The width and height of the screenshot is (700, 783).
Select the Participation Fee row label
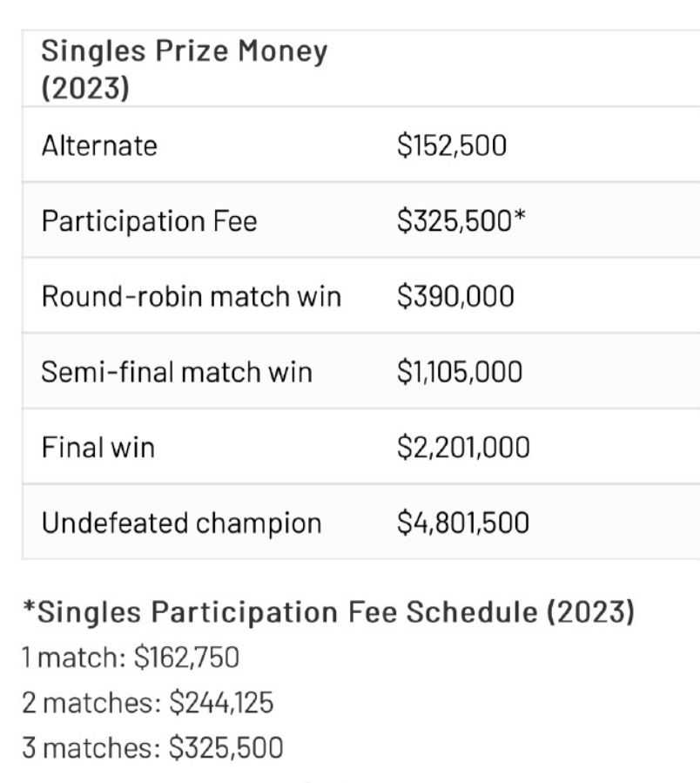pos(149,221)
